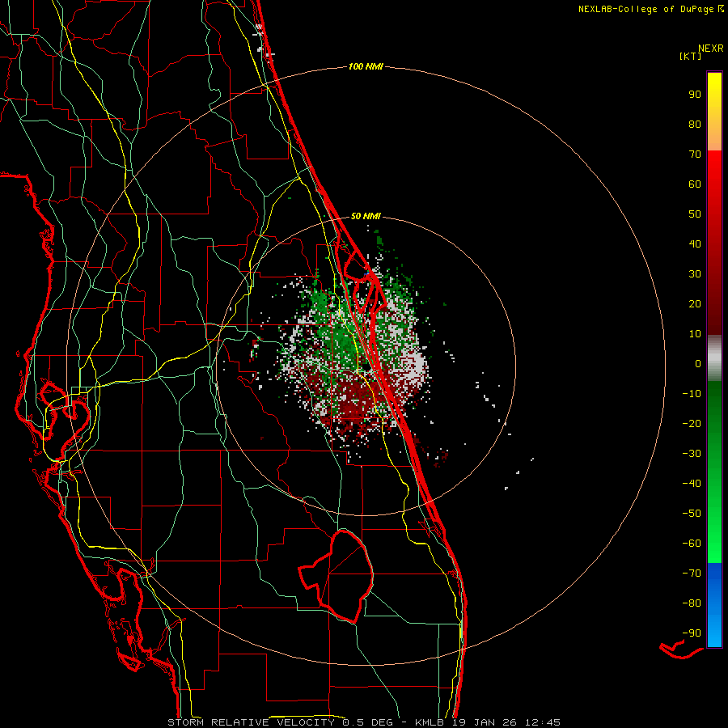Screen dimensions: 728x728
Task: Click the 0 value on the velocity scale
Action: [698, 364]
